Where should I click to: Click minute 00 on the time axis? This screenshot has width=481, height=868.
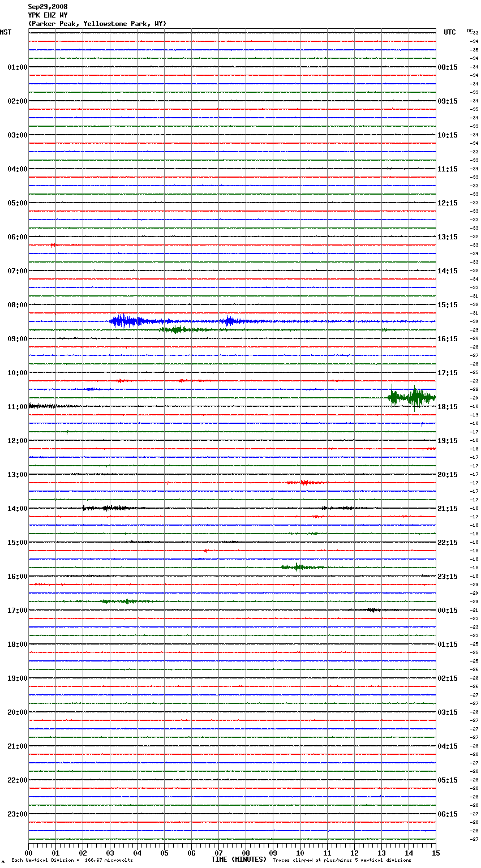pyautogui.click(x=28, y=853)
